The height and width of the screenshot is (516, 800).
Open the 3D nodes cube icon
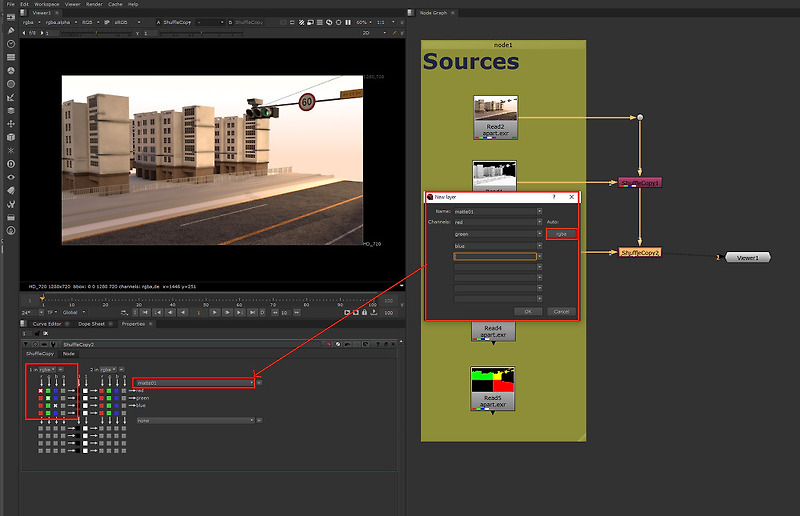point(10,136)
